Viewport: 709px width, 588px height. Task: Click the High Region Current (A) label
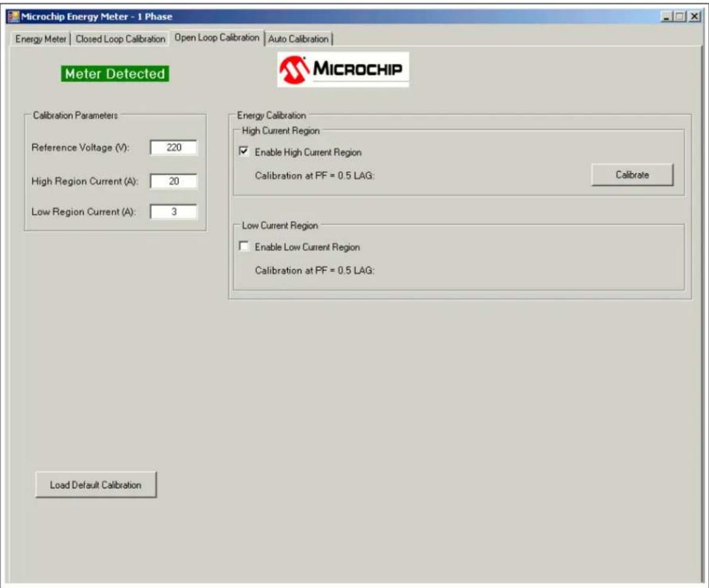85,181
